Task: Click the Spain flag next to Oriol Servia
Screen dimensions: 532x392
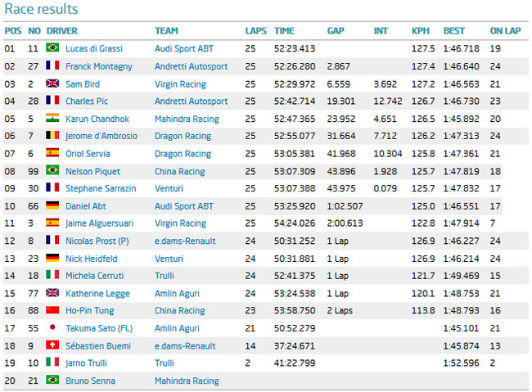Action: [52, 153]
